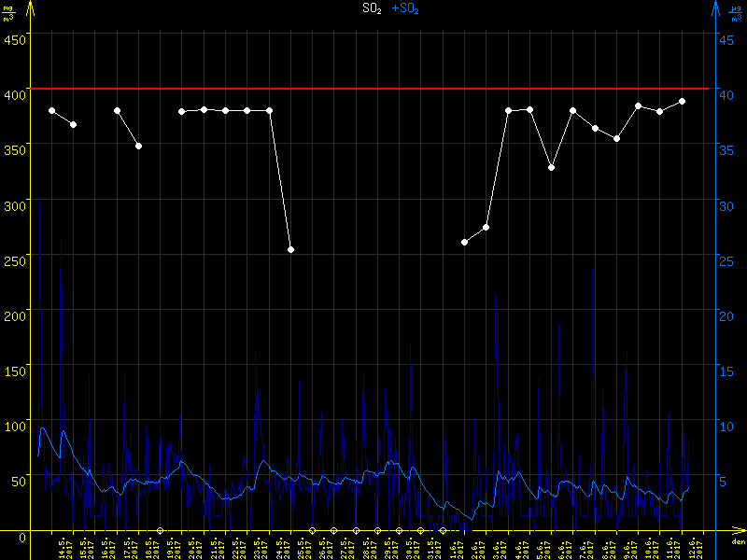Screen dimensions: 747x560
Task: Click the white SO2 legend label
Action: click(373, 8)
